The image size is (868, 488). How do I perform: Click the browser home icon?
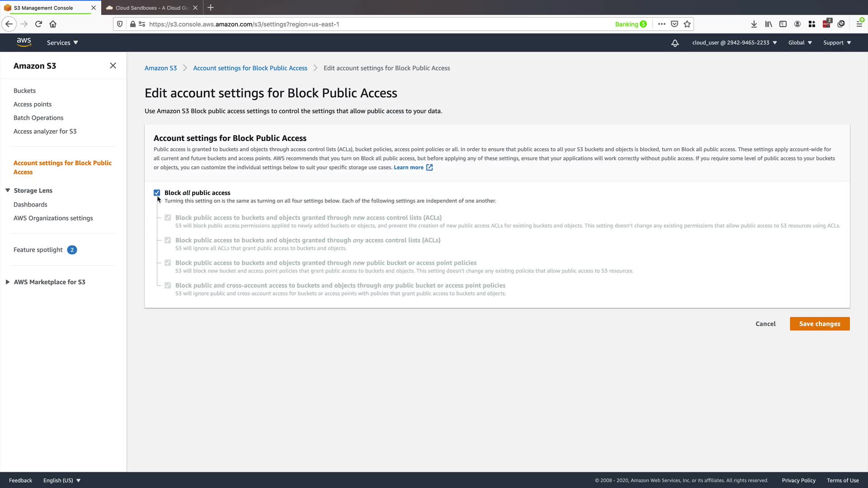53,24
